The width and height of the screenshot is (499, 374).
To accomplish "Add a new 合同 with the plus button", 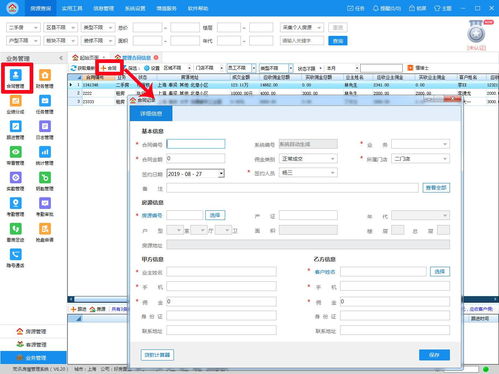I will [x=109, y=68].
